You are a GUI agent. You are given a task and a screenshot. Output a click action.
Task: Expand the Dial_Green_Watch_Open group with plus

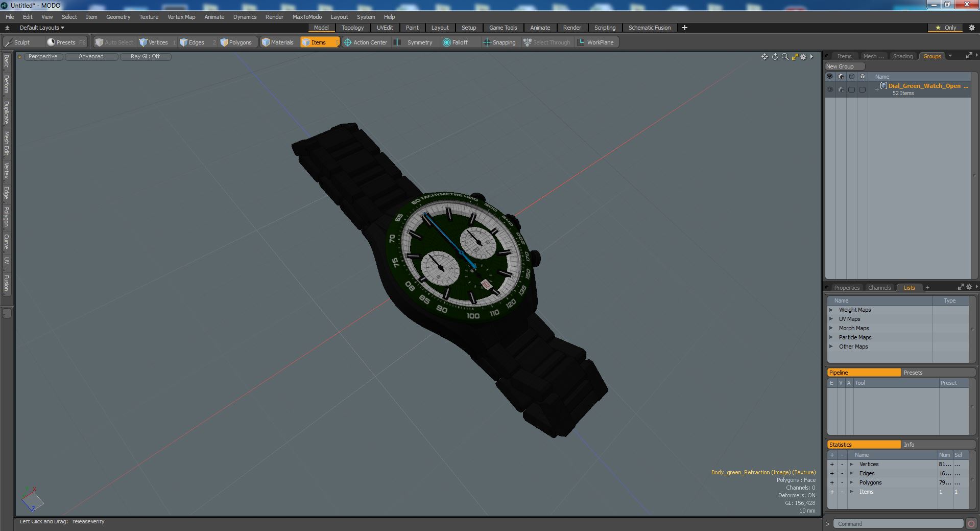877,89
